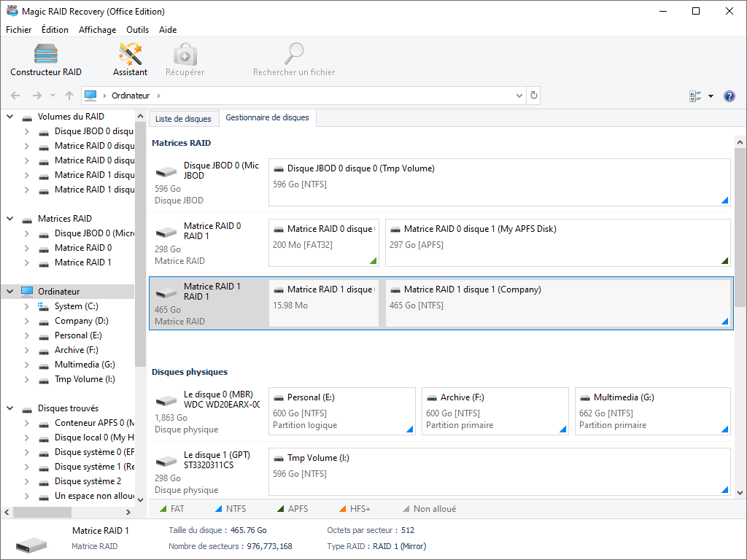The width and height of the screenshot is (747, 560).
Task: Select Le disque 1 (GPT) drive icon
Action: point(166,461)
